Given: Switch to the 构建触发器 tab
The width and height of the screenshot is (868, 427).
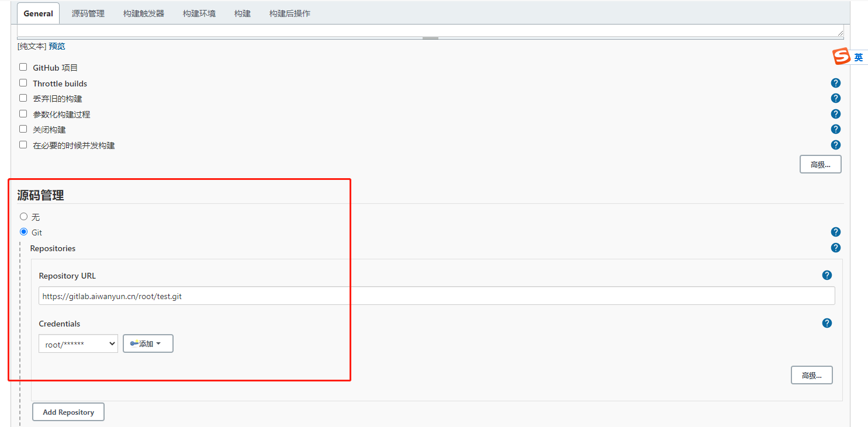Looking at the screenshot, I should (144, 13).
